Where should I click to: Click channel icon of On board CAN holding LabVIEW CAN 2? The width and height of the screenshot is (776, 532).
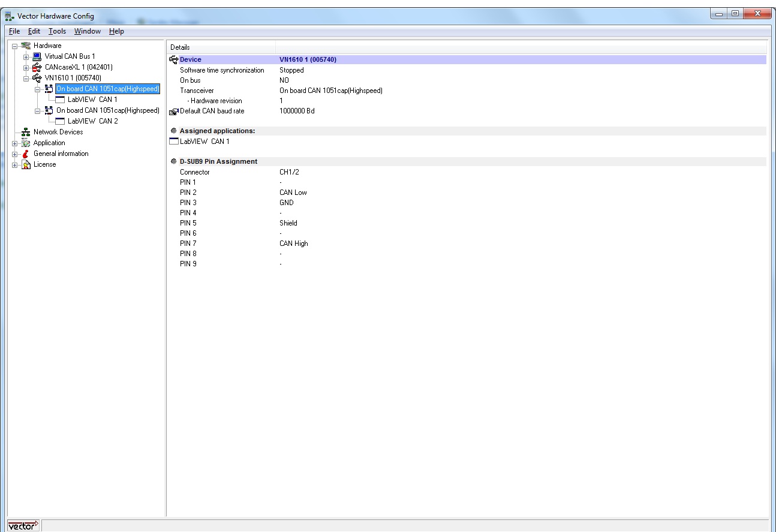click(x=49, y=110)
